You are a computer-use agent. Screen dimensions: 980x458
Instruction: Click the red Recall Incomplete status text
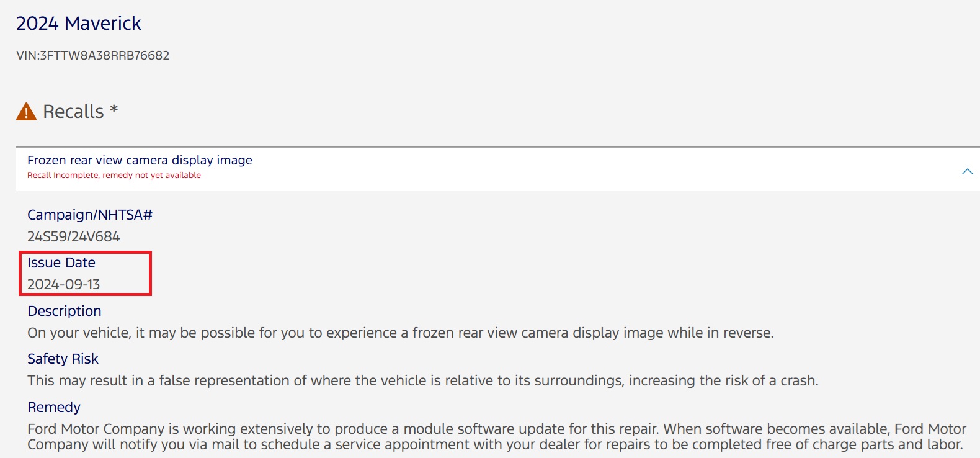pyautogui.click(x=114, y=176)
